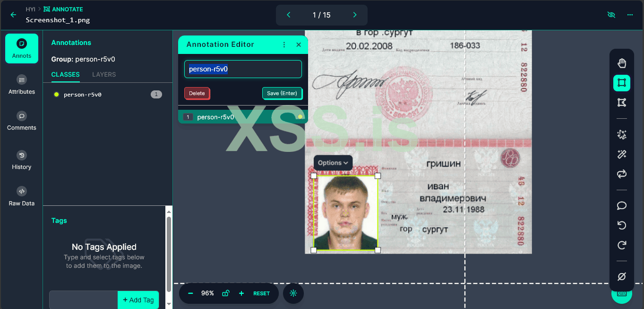Switch to the CLASSES tab
This screenshot has height=309, width=644.
tap(65, 74)
